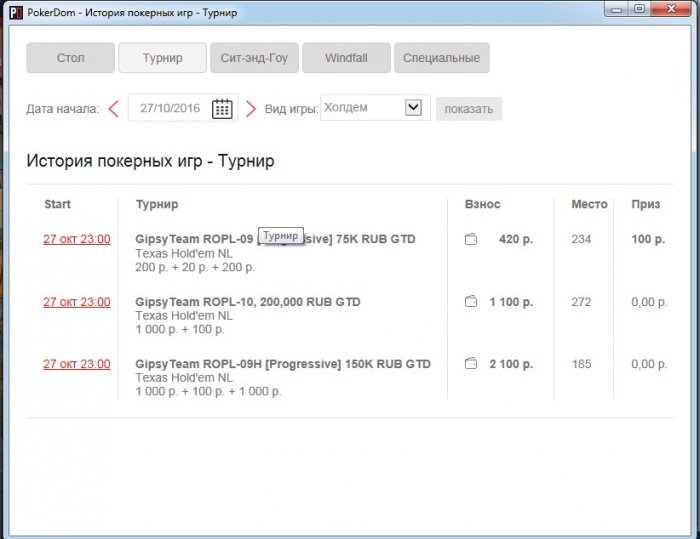
Task: Switch to the Windfall tab
Action: click(346, 58)
